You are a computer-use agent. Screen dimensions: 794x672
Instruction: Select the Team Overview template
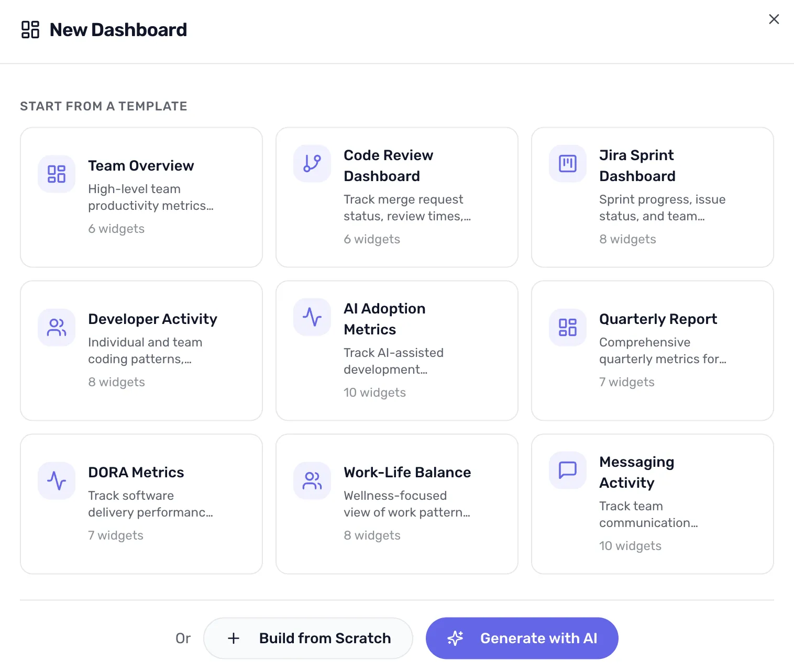tap(141, 197)
